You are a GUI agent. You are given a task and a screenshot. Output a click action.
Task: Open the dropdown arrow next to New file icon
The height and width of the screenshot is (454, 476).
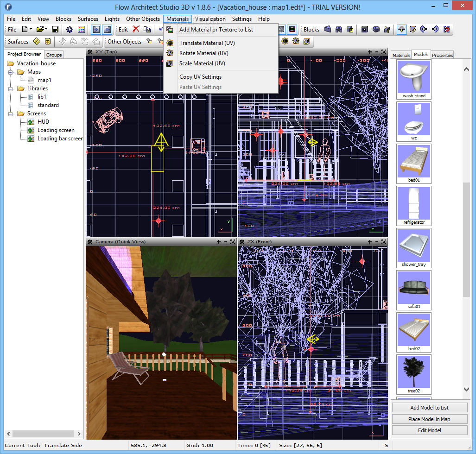(31, 30)
